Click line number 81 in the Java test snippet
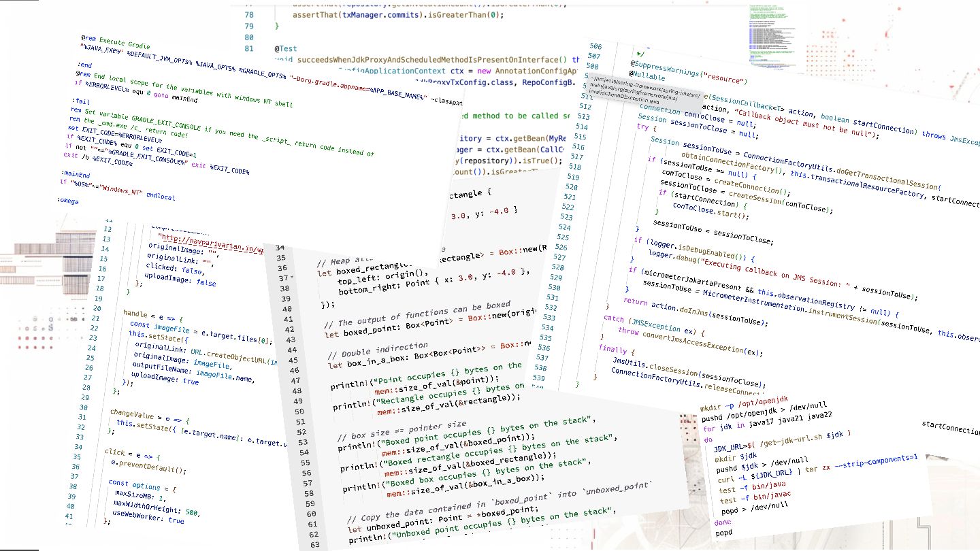The width and height of the screenshot is (980, 551). (248, 48)
